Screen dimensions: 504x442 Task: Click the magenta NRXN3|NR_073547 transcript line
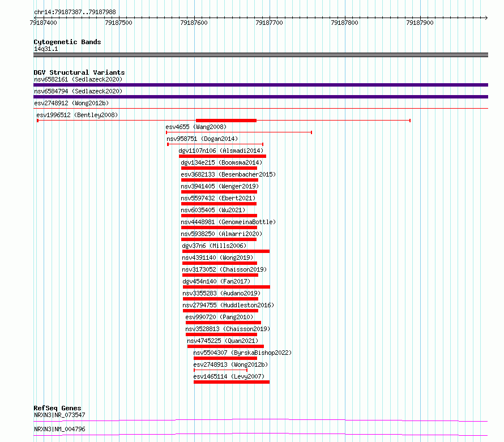260,420
